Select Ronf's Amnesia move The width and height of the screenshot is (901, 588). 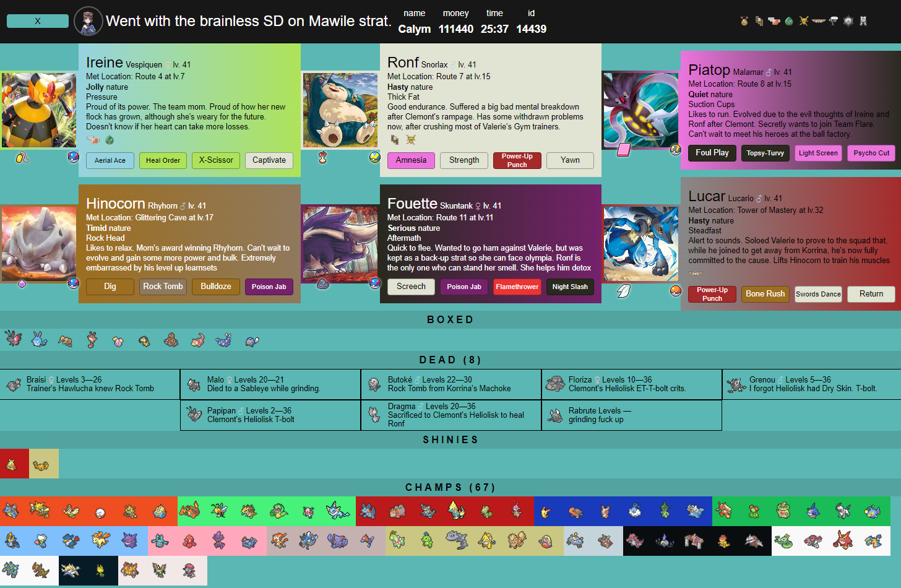point(411,160)
